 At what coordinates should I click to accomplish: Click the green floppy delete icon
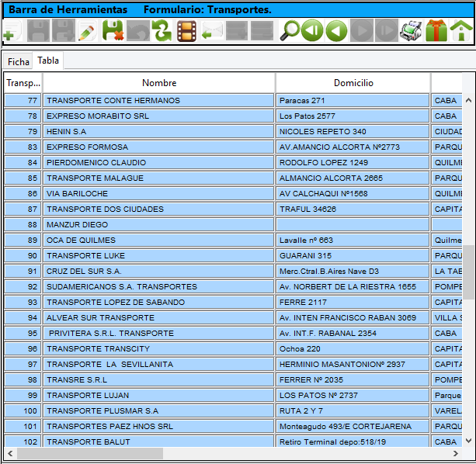[x=113, y=30]
